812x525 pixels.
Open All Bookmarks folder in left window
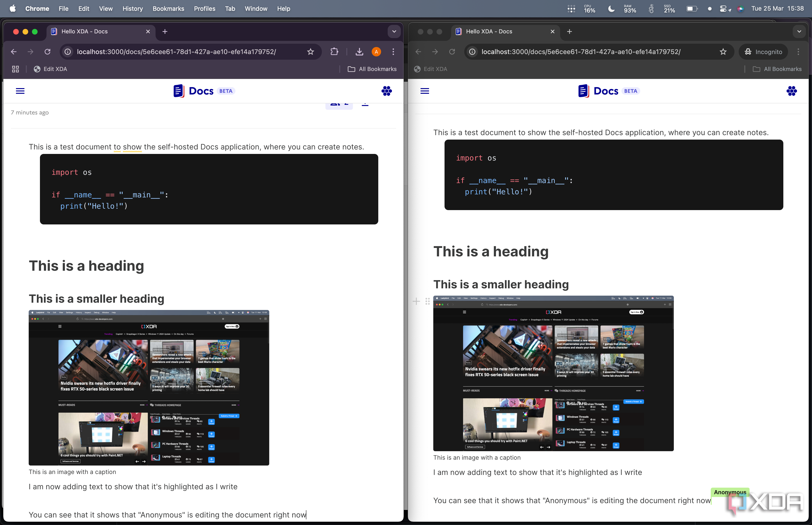pyautogui.click(x=372, y=69)
